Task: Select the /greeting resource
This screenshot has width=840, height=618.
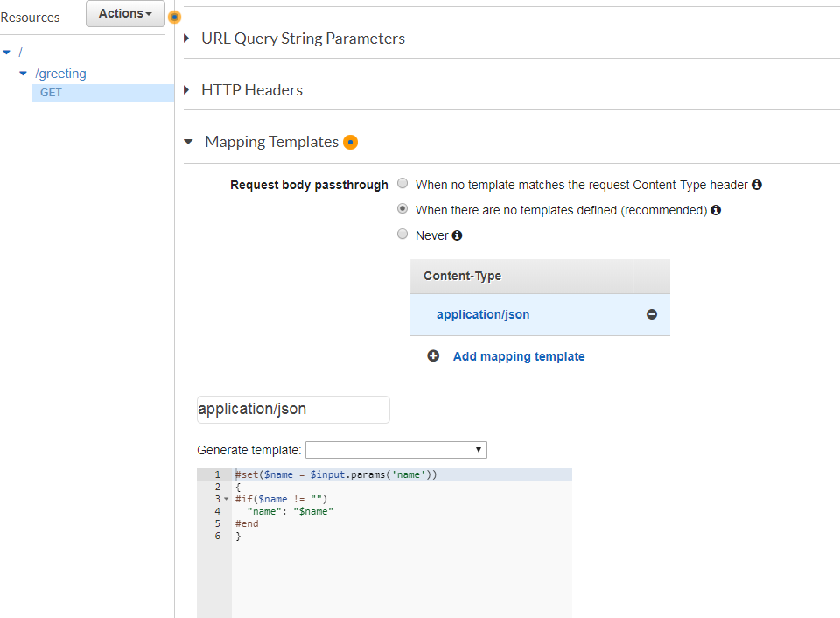Action: coord(60,74)
